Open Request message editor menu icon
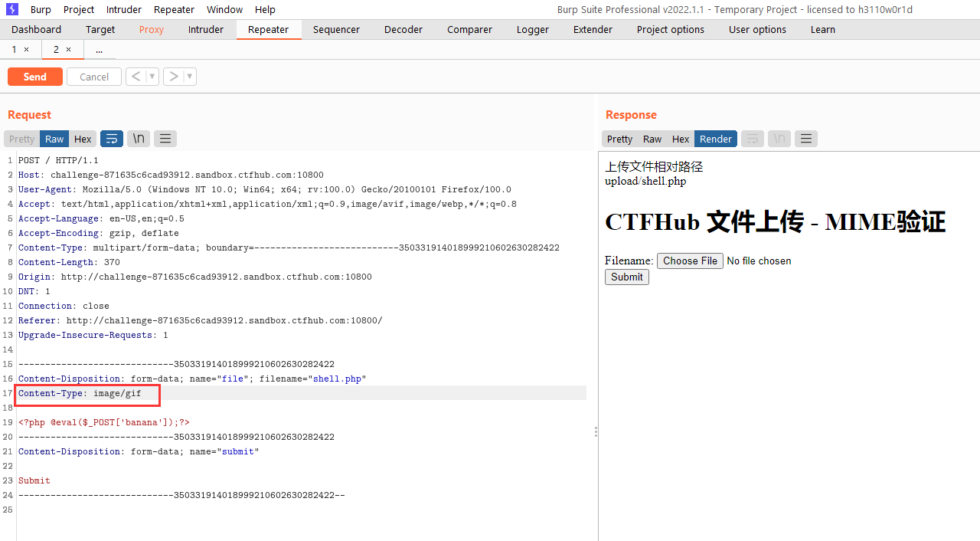980x541 pixels. (165, 139)
